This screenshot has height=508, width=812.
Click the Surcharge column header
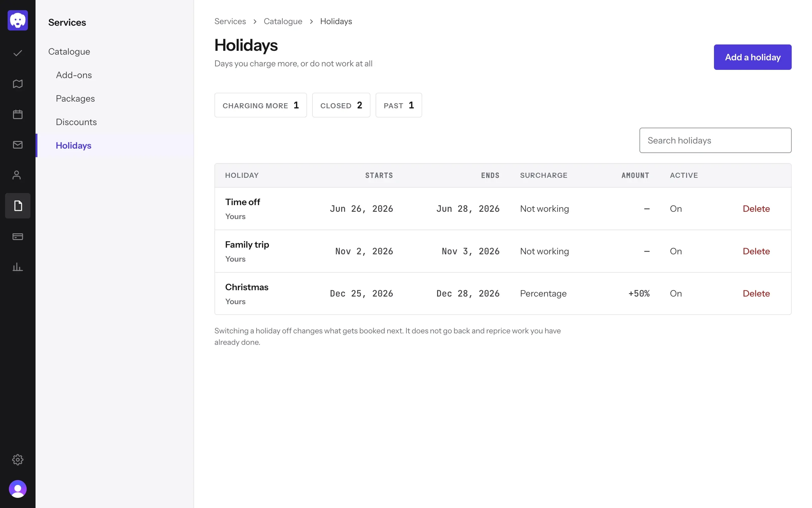click(x=544, y=175)
